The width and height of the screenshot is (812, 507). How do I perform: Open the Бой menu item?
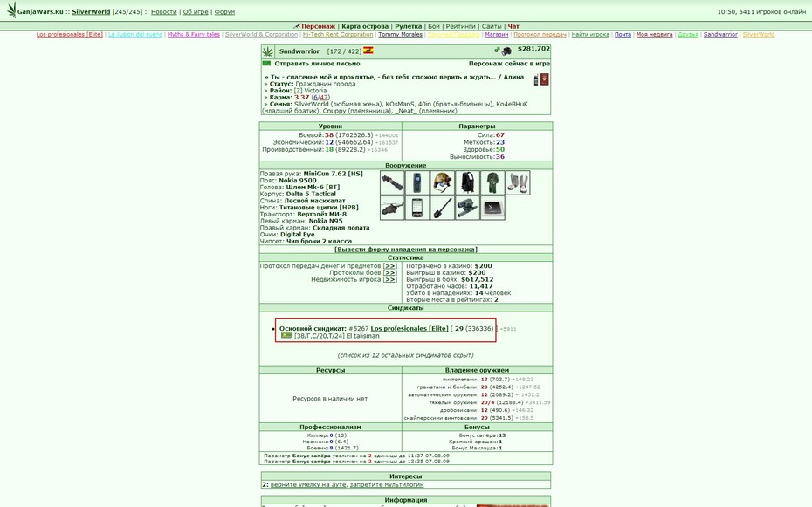(433, 26)
